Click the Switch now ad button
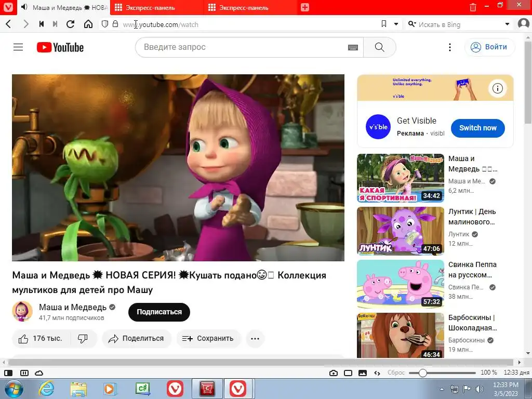 point(478,128)
